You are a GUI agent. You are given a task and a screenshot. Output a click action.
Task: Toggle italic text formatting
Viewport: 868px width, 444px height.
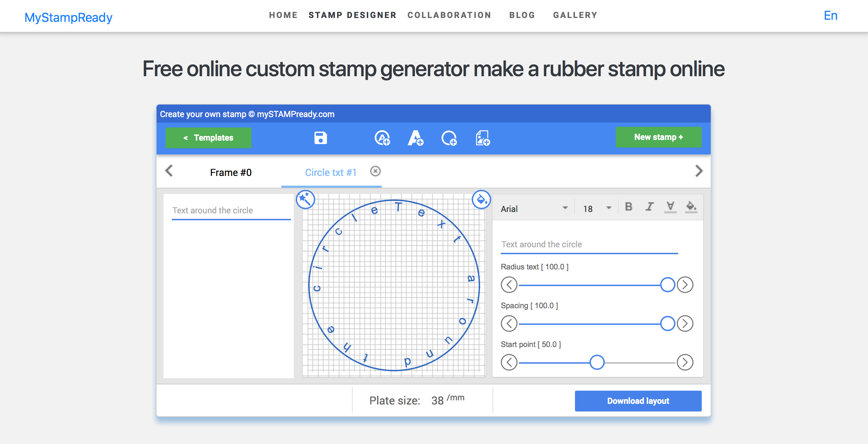tap(649, 207)
